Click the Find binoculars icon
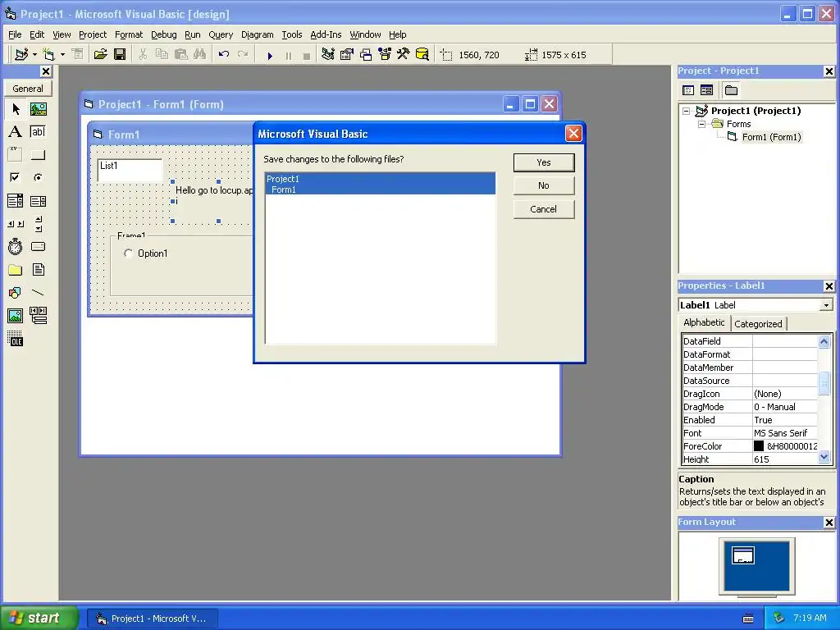This screenshot has height=630, width=840. coord(200,55)
